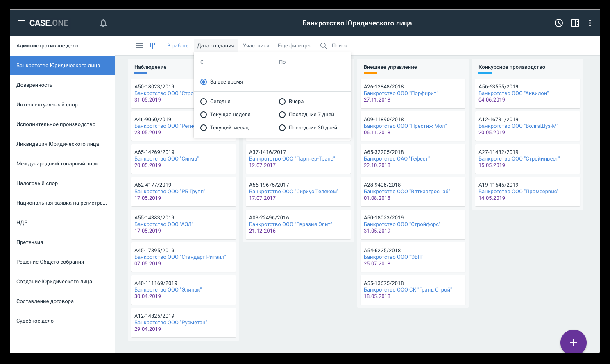
Task: Open 'Национальная заявка на регистра...' sidebar item
Action: pyautogui.click(x=62, y=203)
